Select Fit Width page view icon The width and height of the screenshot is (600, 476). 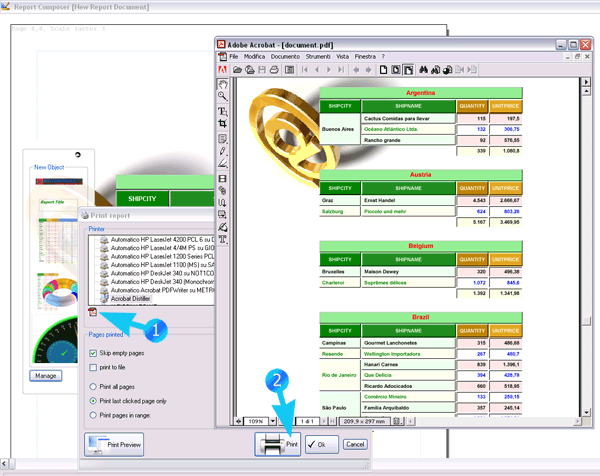coord(409,70)
